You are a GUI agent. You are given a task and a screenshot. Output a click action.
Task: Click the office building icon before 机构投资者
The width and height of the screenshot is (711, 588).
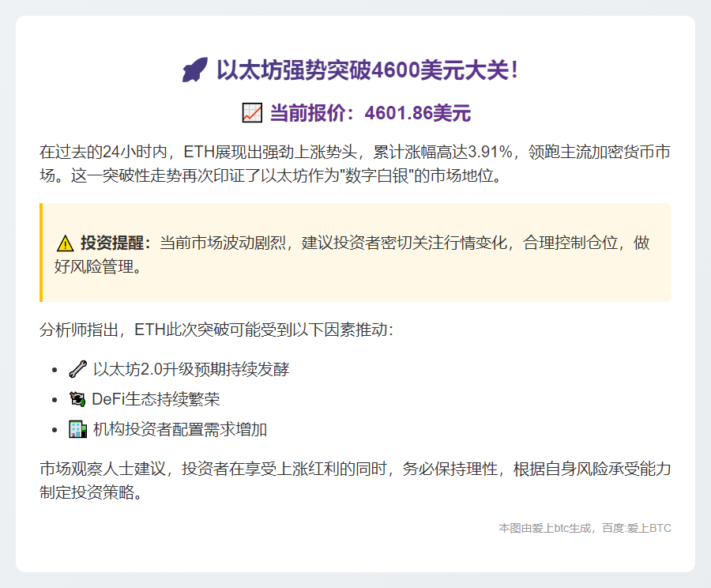[77, 430]
